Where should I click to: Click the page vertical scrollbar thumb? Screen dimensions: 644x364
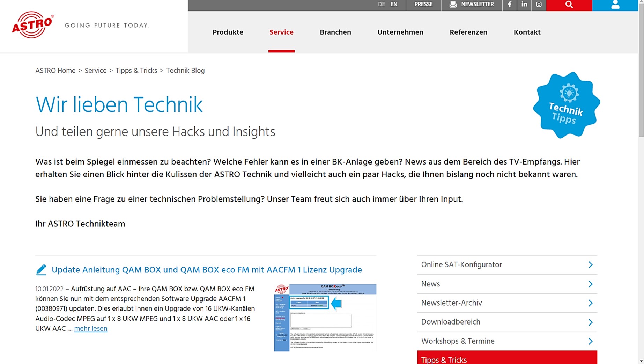pos(641,71)
